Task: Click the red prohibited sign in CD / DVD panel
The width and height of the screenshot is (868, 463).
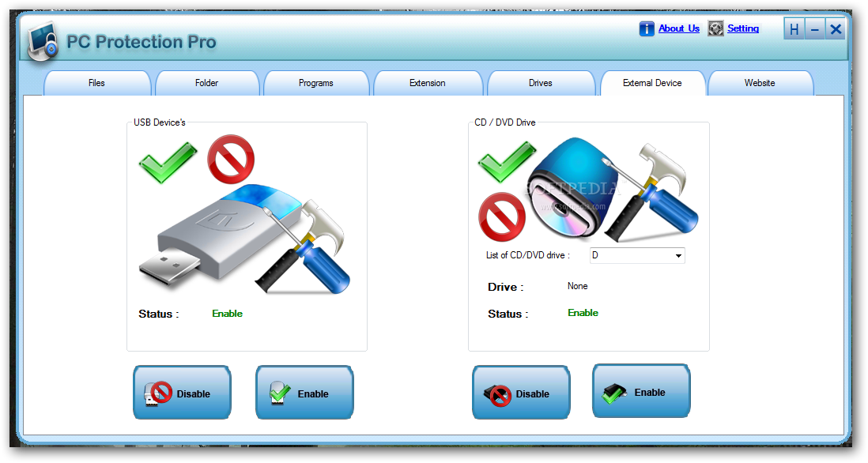Action: coord(502,216)
